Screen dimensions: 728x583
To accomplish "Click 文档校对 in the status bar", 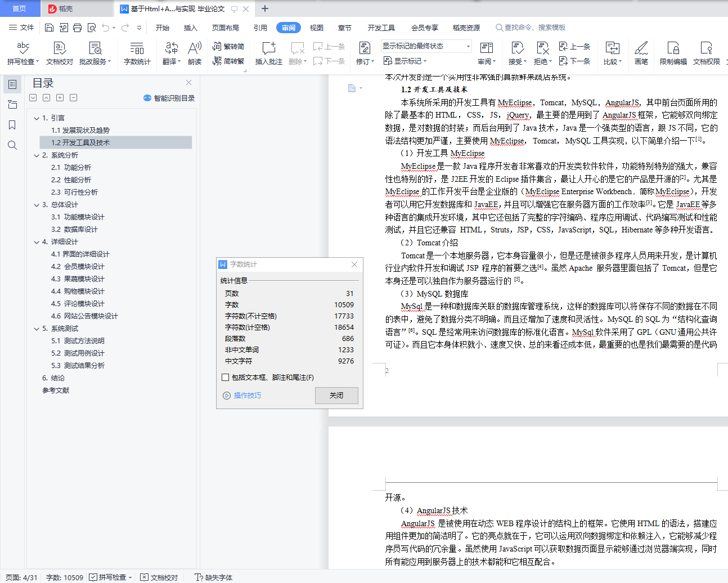I will pyautogui.click(x=159, y=577).
